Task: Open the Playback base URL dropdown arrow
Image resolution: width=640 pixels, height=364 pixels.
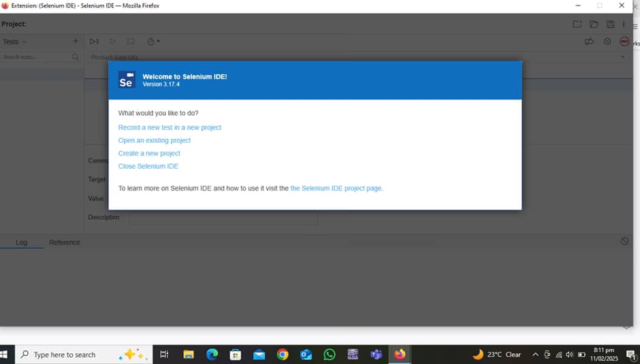Action: point(623,56)
